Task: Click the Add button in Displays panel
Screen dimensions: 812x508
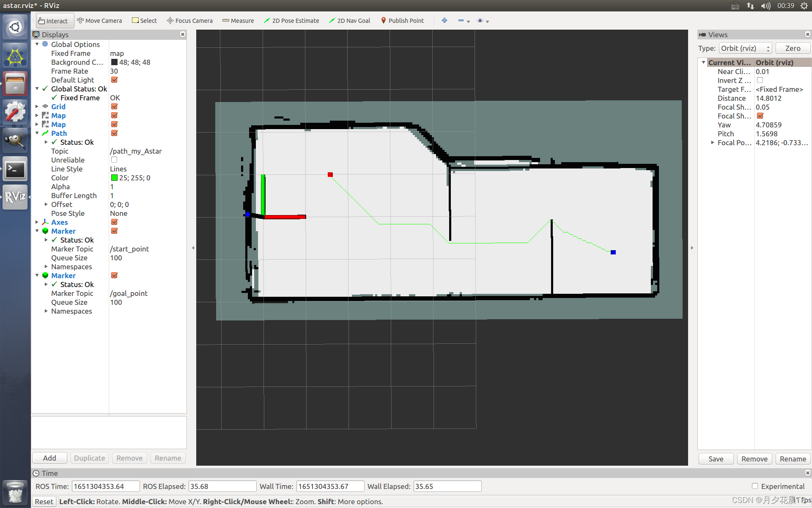Action: point(49,458)
